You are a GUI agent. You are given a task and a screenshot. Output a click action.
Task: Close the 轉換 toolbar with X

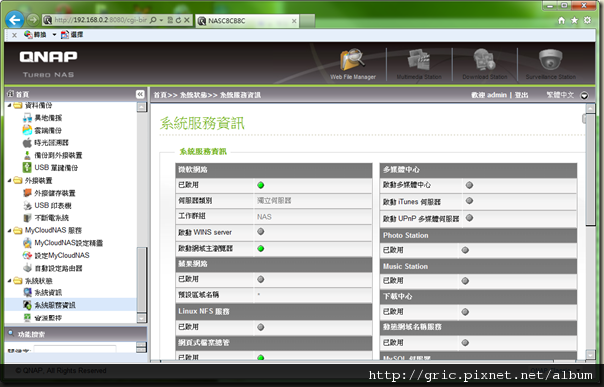[x=14, y=35]
